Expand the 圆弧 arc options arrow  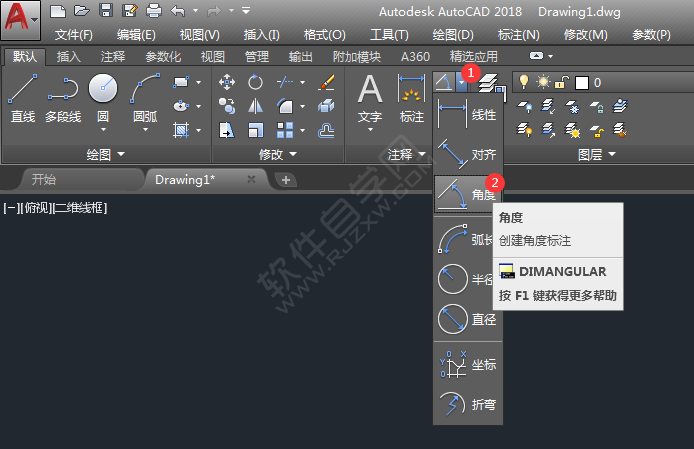pyautogui.click(x=145, y=129)
